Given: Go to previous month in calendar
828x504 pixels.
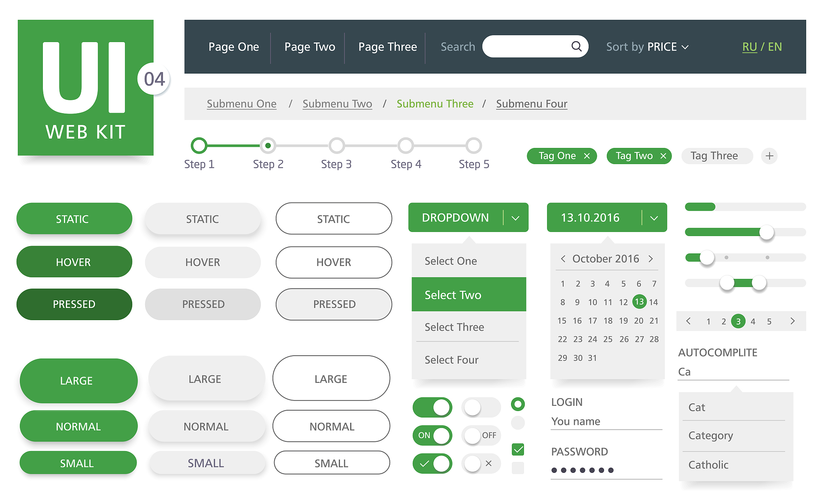Looking at the screenshot, I should coord(563,259).
